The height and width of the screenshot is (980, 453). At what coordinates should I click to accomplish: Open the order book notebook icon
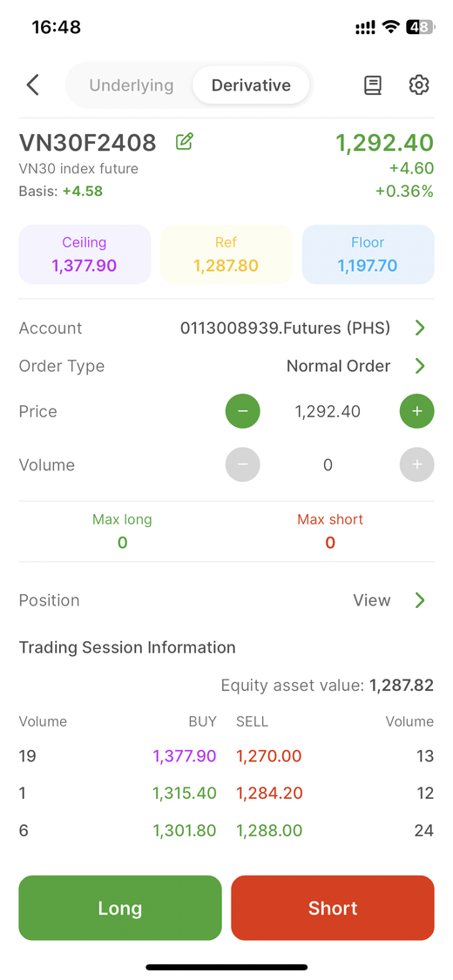click(x=373, y=85)
